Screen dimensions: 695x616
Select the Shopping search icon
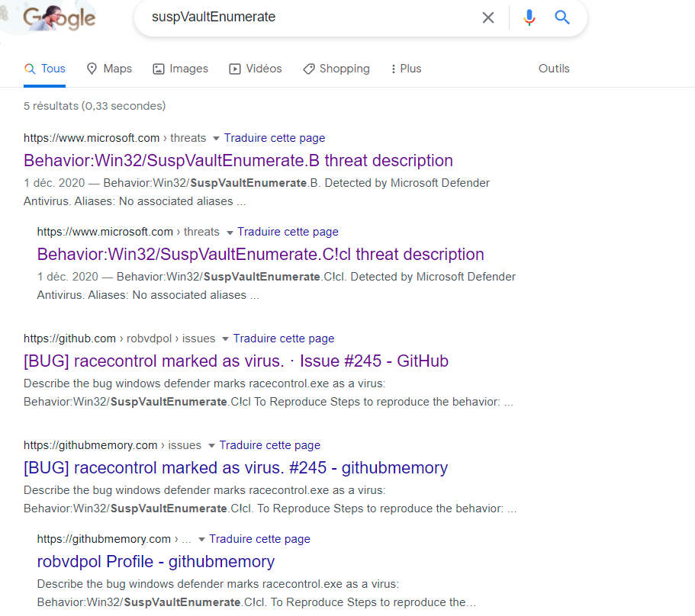(x=308, y=69)
